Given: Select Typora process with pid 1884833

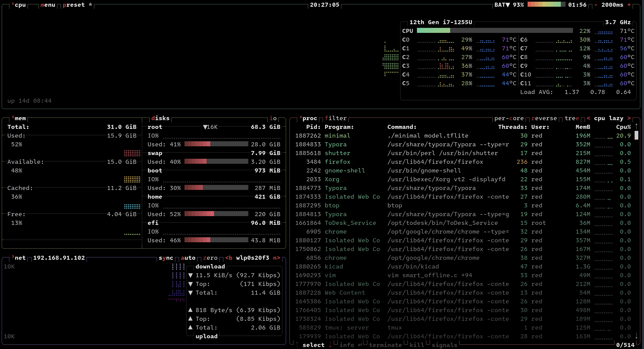Looking at the screenshot, I should point(463,144).
